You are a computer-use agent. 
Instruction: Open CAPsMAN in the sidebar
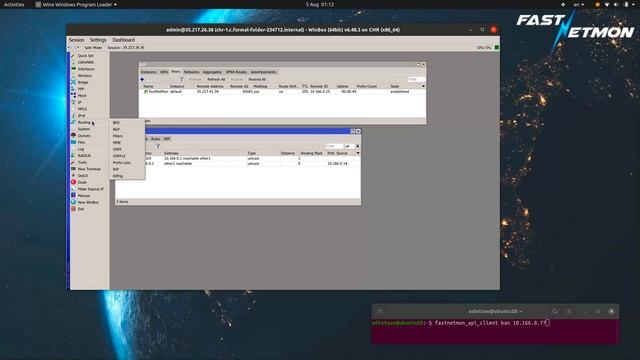86,62
